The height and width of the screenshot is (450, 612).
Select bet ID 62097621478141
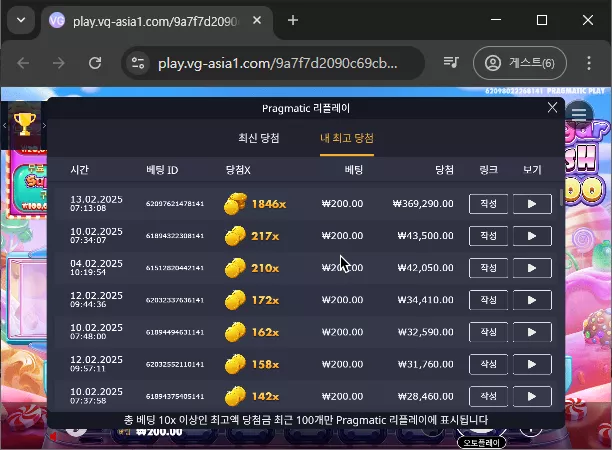click(x=175, y=204)
